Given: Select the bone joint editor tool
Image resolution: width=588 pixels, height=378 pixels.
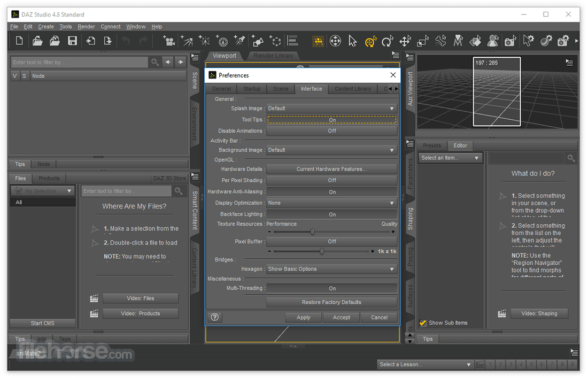Looking at the screenshot, I should point(440,41).
